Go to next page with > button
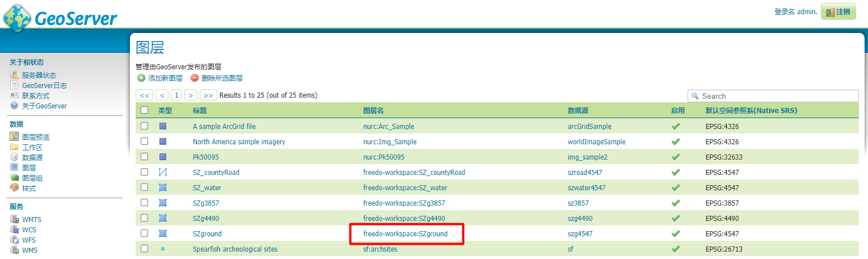 pos(191,95)
